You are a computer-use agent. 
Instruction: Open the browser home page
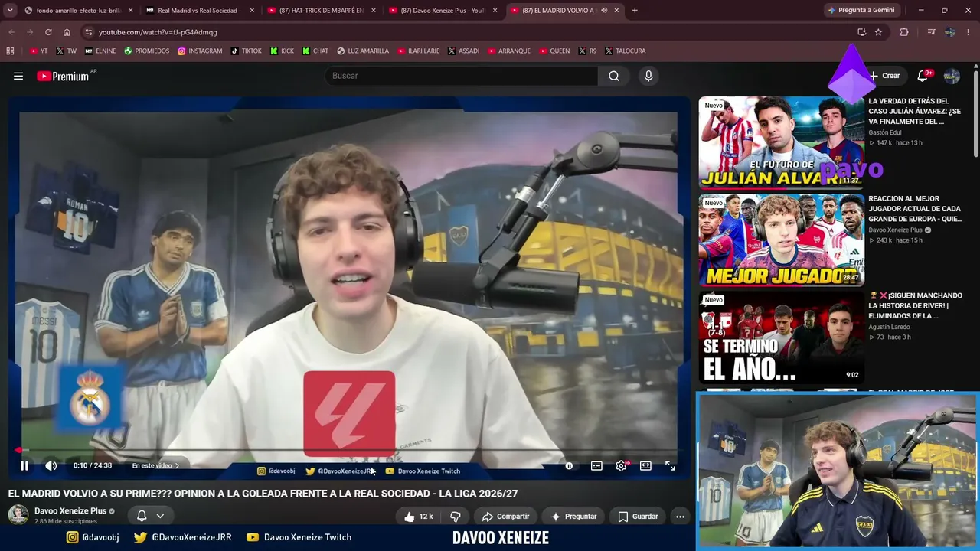pos(67,32)
